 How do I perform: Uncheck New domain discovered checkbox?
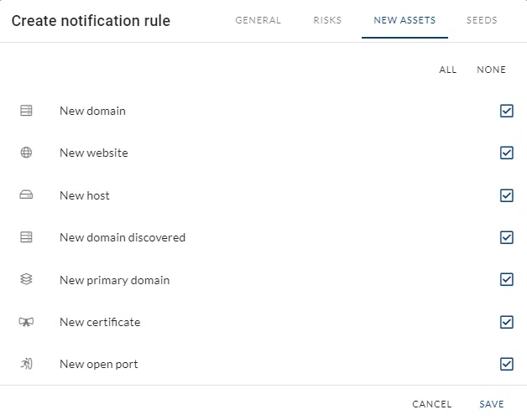506,237
